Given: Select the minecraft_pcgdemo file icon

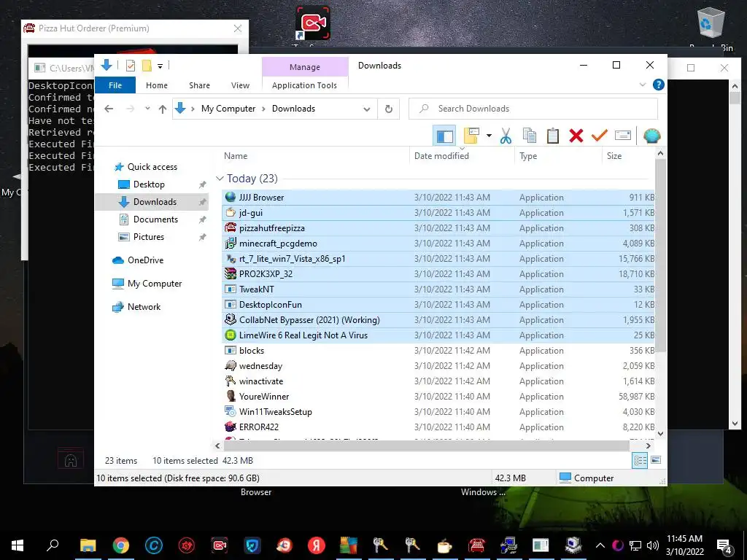Looking at the screenshot, I should point(230,244).
